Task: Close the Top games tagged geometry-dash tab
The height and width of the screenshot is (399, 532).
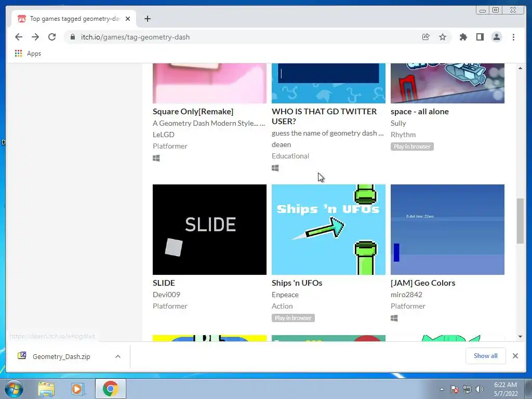Action: coord(128,19)
